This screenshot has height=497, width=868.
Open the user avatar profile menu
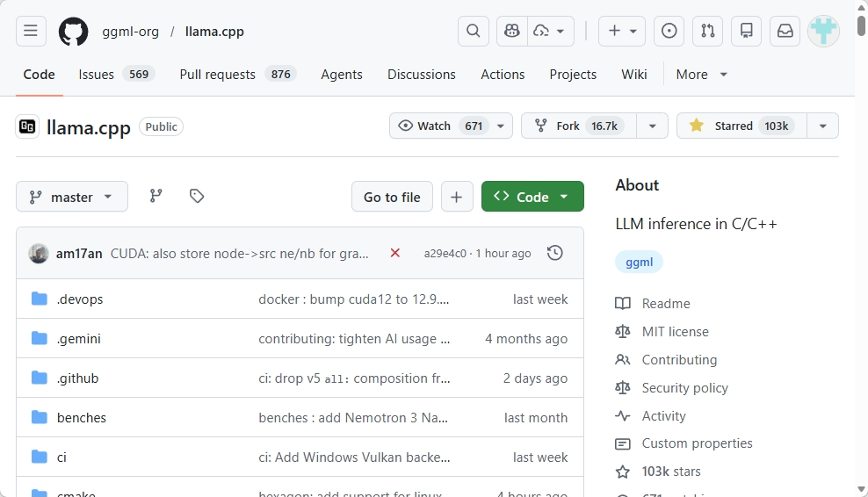coord(824,31)
